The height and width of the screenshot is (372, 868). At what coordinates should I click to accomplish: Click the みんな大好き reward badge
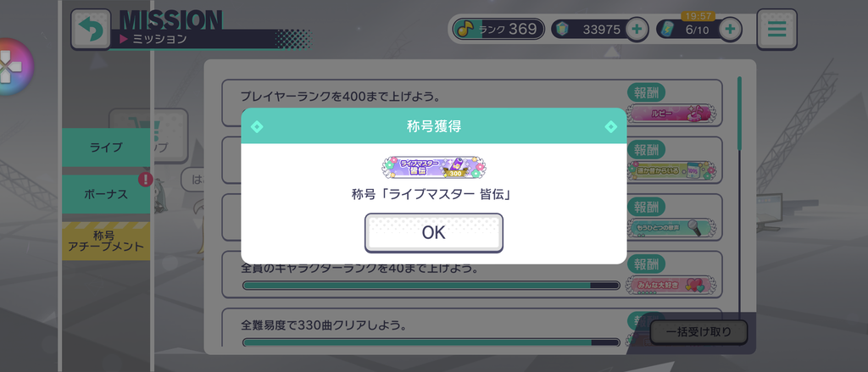[x=671, y=285]
